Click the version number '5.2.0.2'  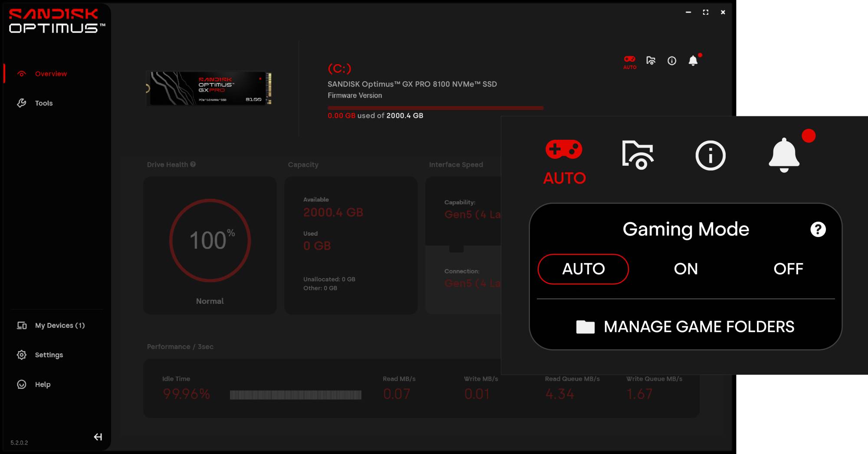pos(19,443)
